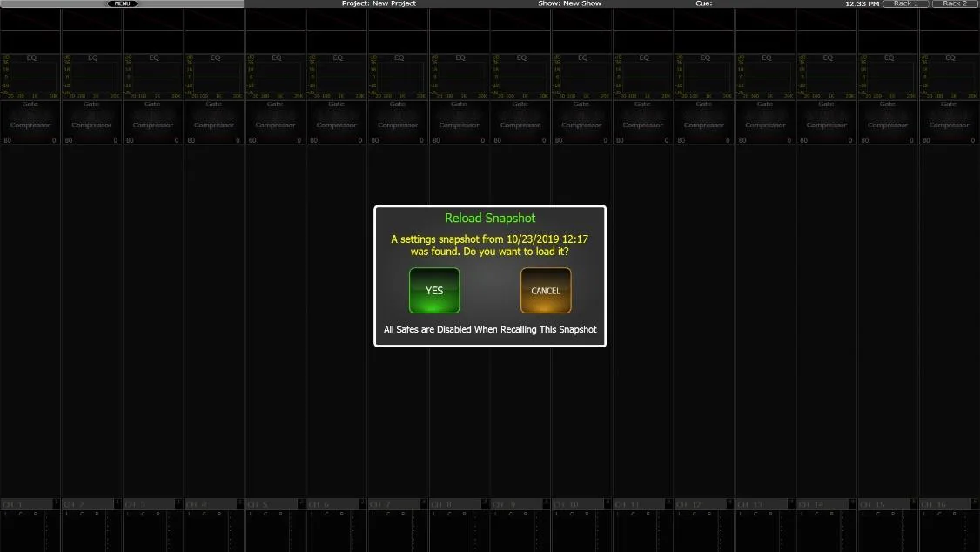This screenshot has height=552, width=980.
Task: Click CANCEL in Reload Snapshot dialog
Action: [x=545, y=290]
